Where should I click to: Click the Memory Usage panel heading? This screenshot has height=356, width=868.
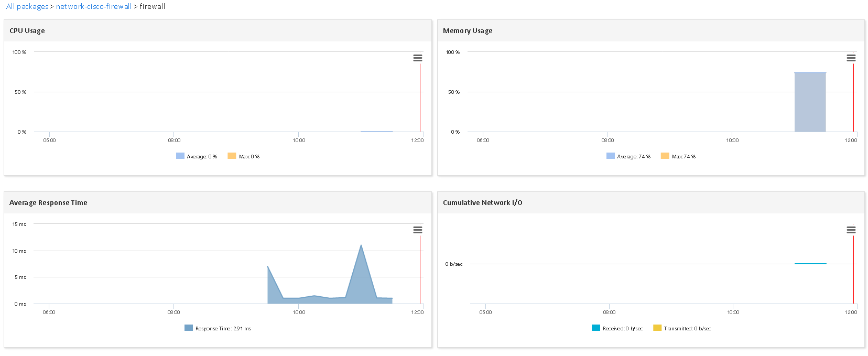tap(468, 31)
